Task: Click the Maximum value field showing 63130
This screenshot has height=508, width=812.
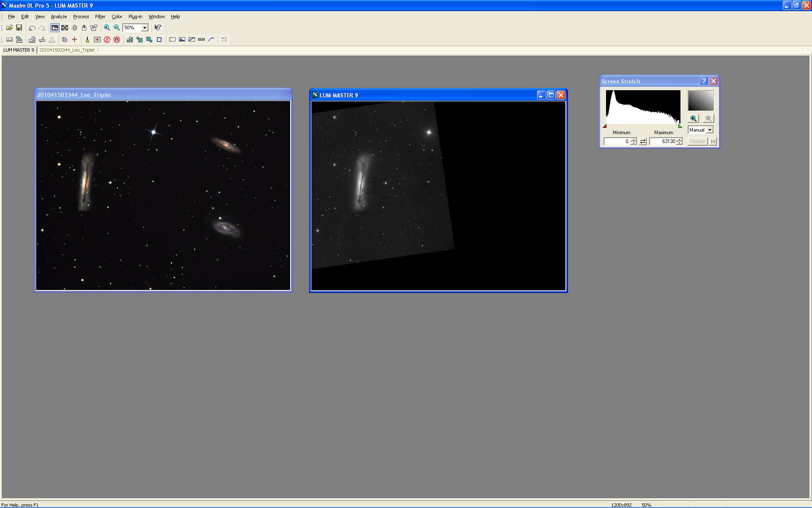Action: pyautogui.click(x=663, y=141)
